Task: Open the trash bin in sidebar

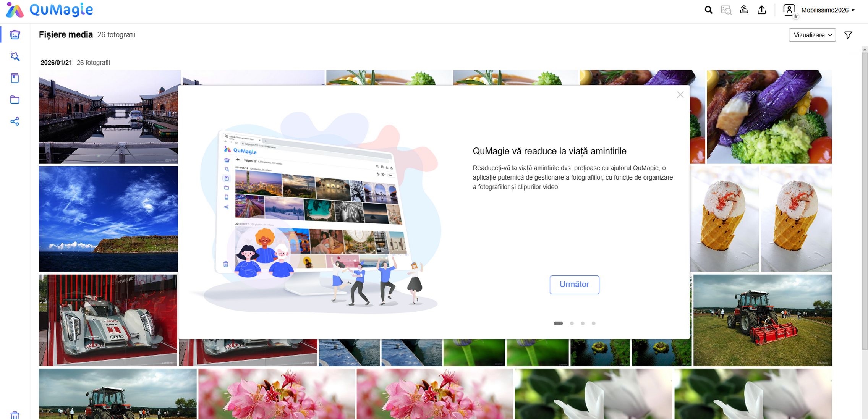Action: coord(15,415)
